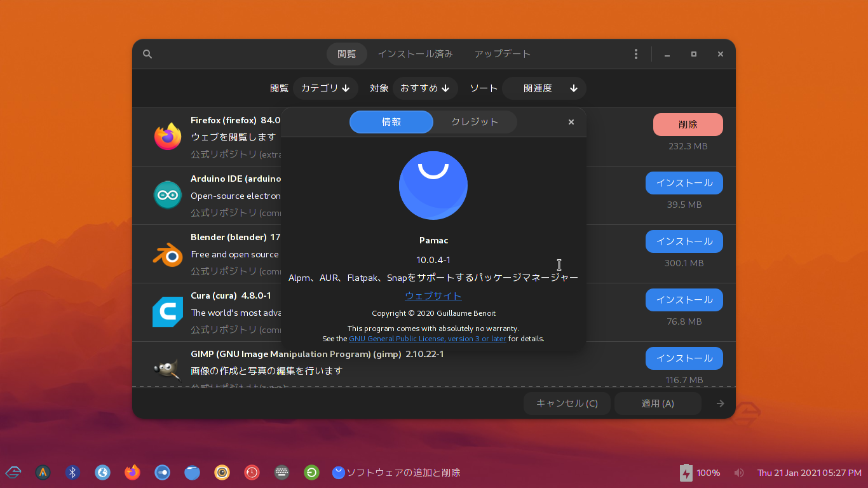Open the three-dot main menu

pyautogui.click(x=636, y=54)
